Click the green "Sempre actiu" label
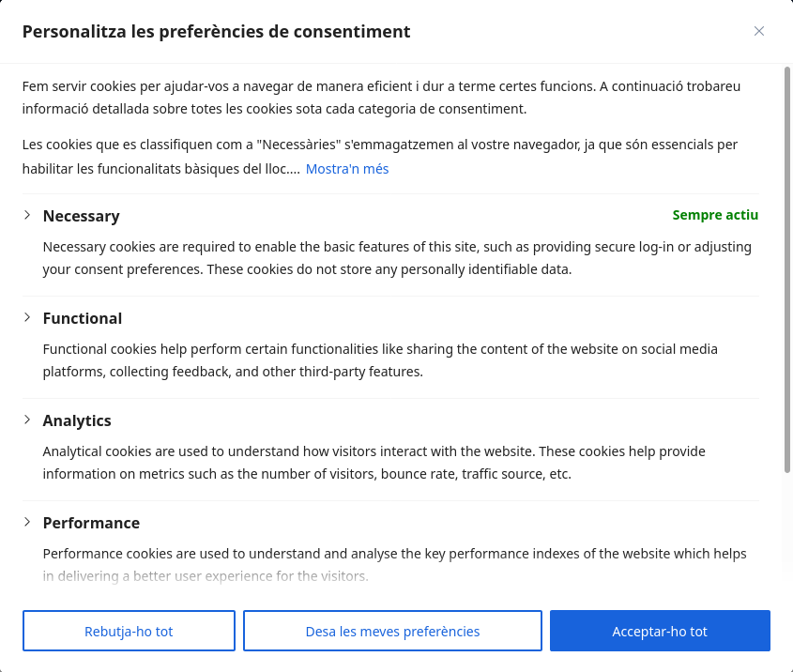This screenshot has height=672, width=793. coord(715,215)
